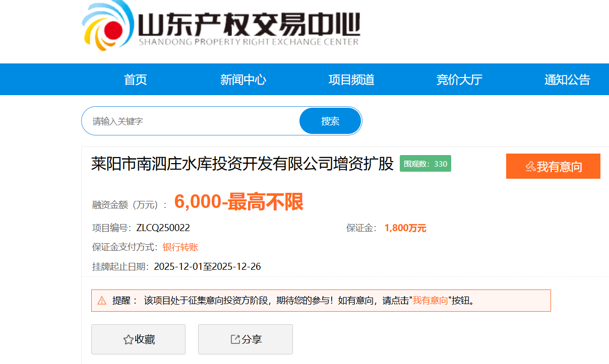
Task: Click the share arrow icon beside 分享
Action: click(235, 339)
